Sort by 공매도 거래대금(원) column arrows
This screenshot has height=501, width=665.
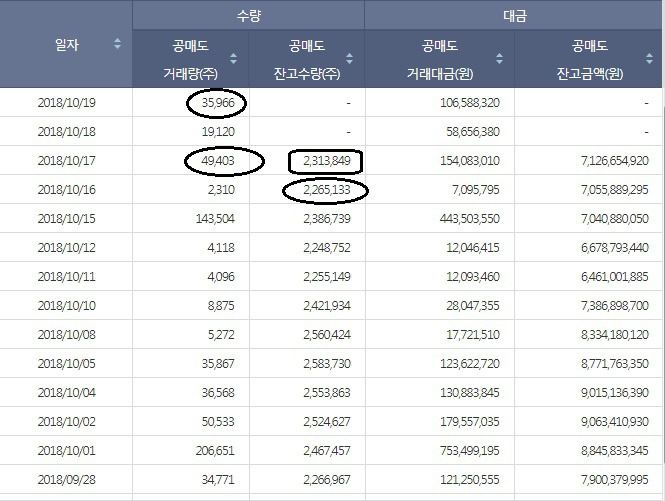coord(499,58)
